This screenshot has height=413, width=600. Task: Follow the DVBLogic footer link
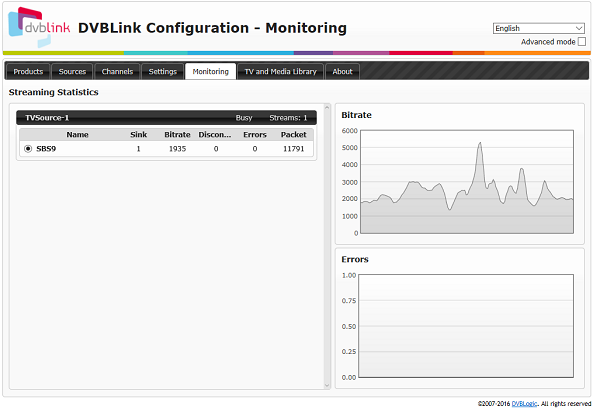point(524,404)
